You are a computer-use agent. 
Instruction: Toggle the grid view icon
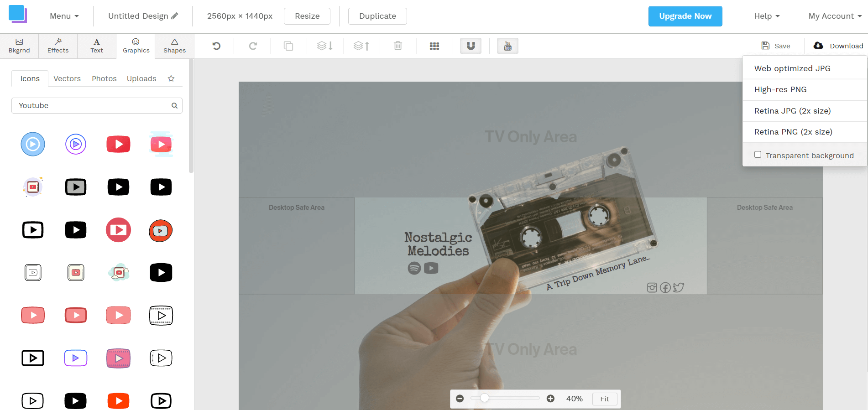434,46
